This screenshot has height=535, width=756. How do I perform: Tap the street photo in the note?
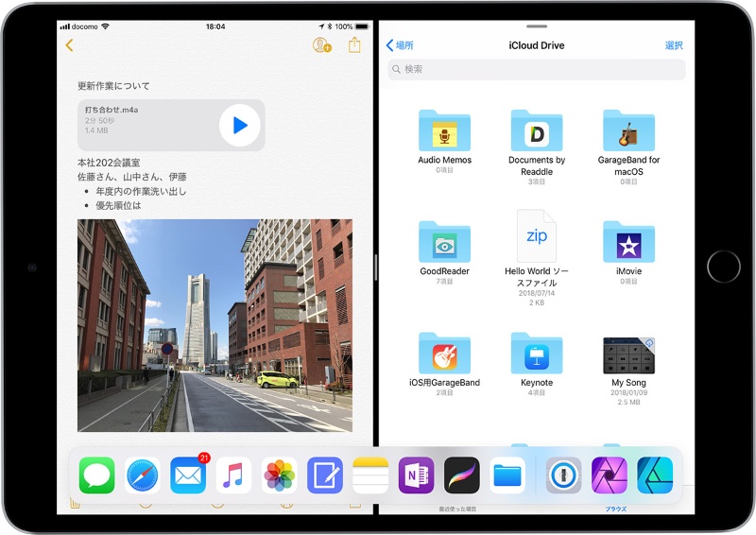coord(215,325)
